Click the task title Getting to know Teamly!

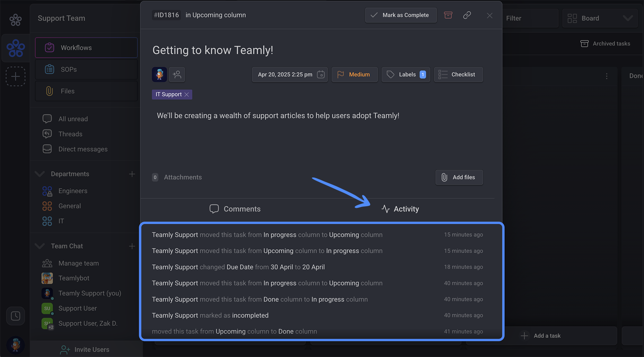pyautogui.click(x=213, y=50)
